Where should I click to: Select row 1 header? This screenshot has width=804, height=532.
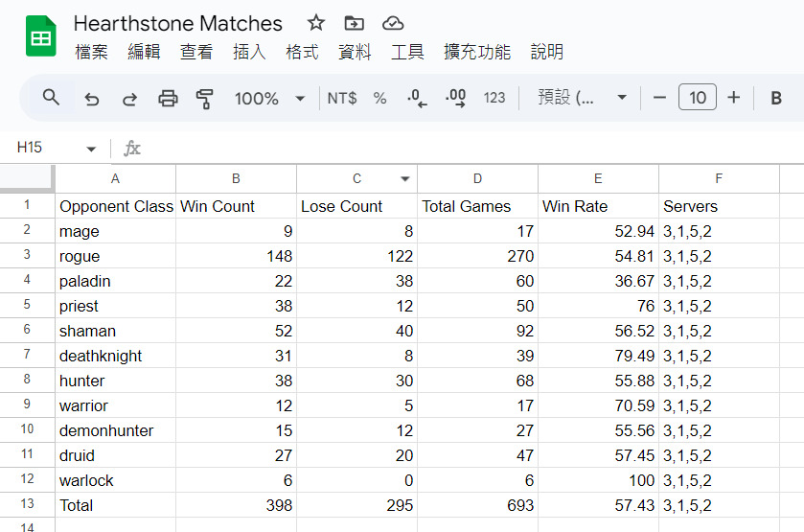tap(27, 206)
